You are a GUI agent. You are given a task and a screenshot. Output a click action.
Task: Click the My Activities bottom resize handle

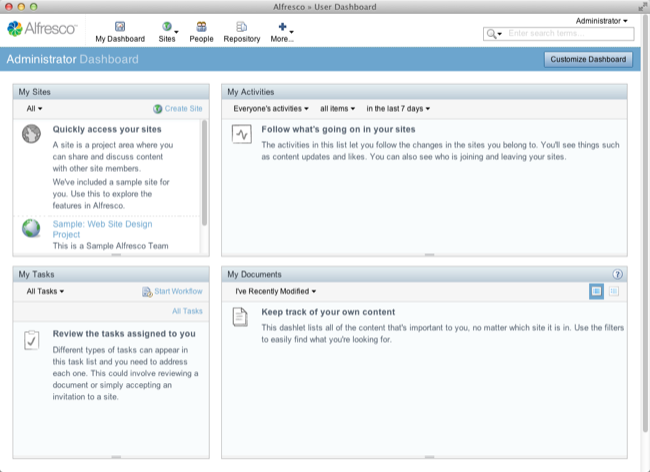point(429,255)
